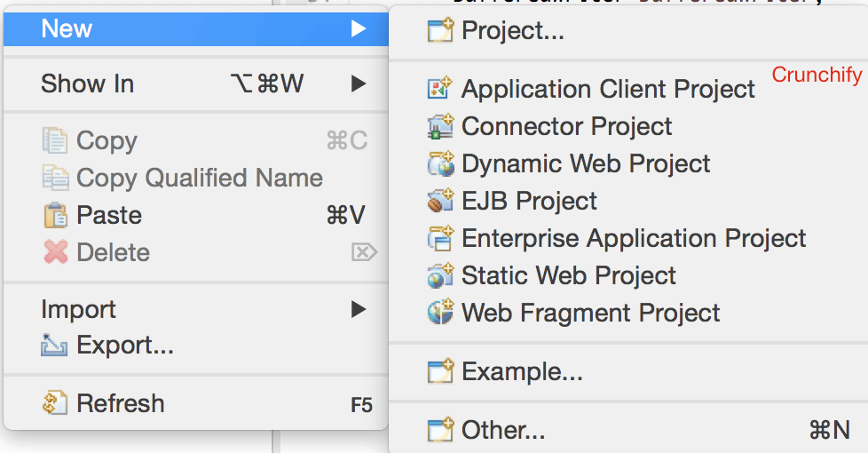This screenshot has height=453, width=868.
Task: Open the Example... menu entry
Action: [522, 371]
